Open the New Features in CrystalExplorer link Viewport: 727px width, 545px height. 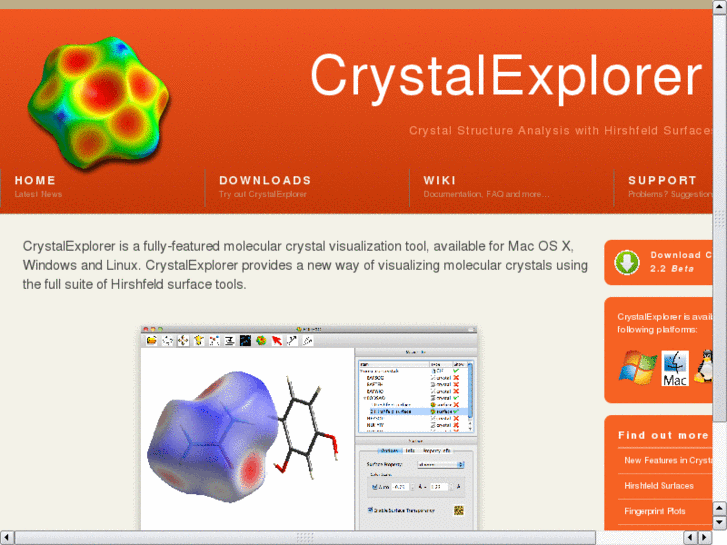[x=668, y=461]
